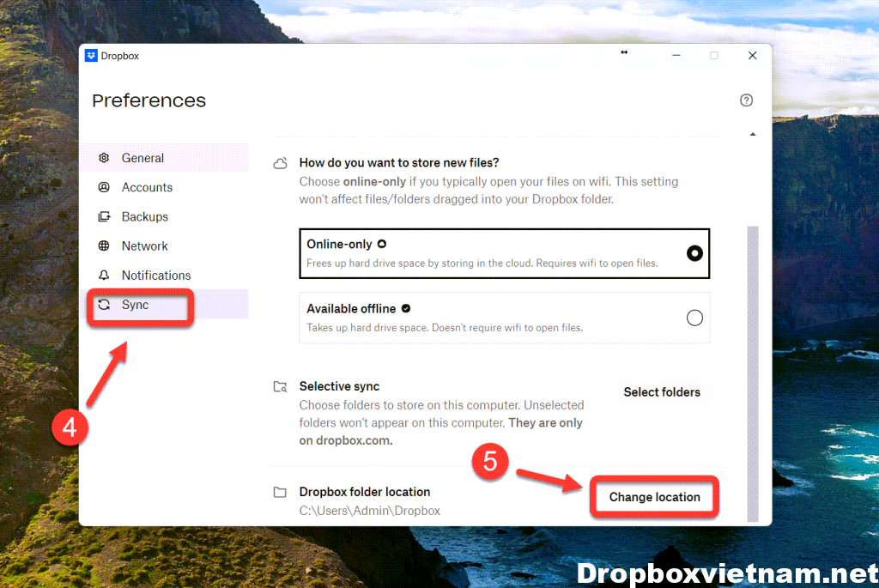Click the Notifications bell icon
Viewport: 879px width, 588px height.
coord(104,276)
